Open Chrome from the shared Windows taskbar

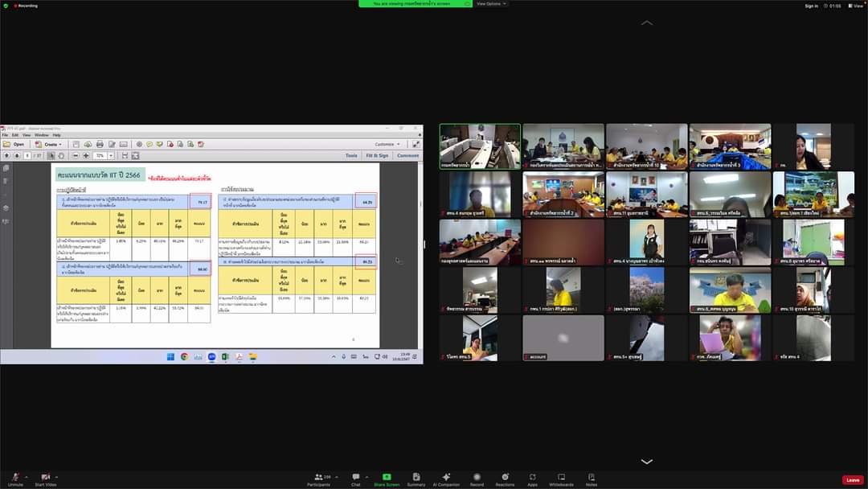(x=184, y=357)
